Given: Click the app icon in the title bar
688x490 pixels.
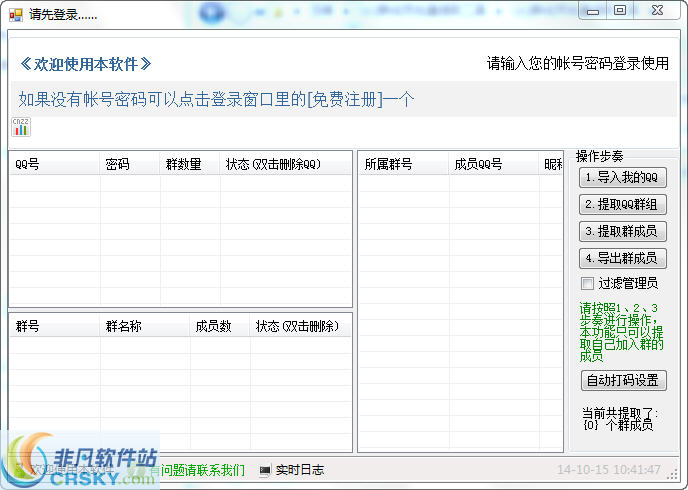Looking at the screenshot, I should click(x=16, y=15).
